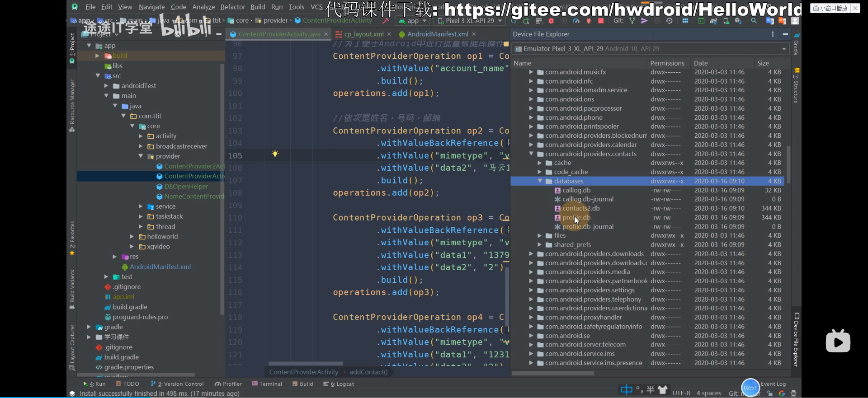Toggle the Gradle tool window on right
Image resolution: width=868 pixels, height=398 pixels.
click(x=797, y=44)
